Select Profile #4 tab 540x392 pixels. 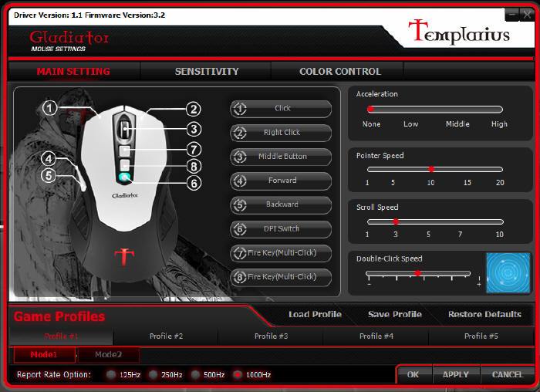click(x=376, y=336)
